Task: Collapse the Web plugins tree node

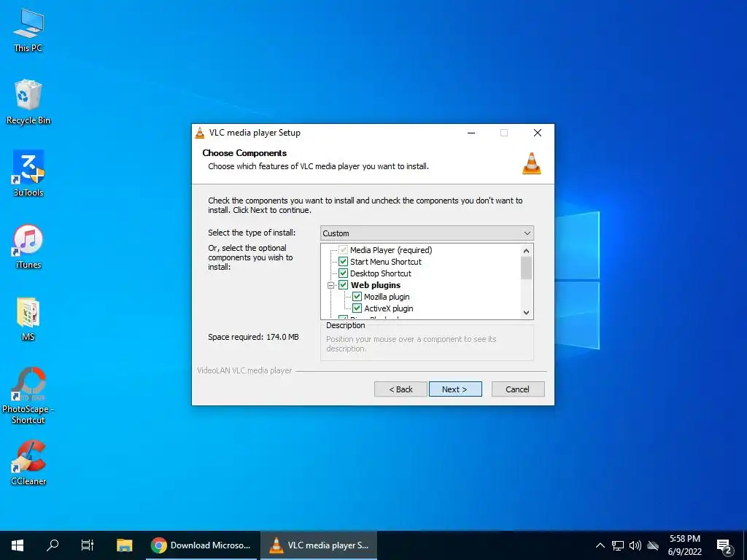Action: pyautogui.click(x=330, y=285)
